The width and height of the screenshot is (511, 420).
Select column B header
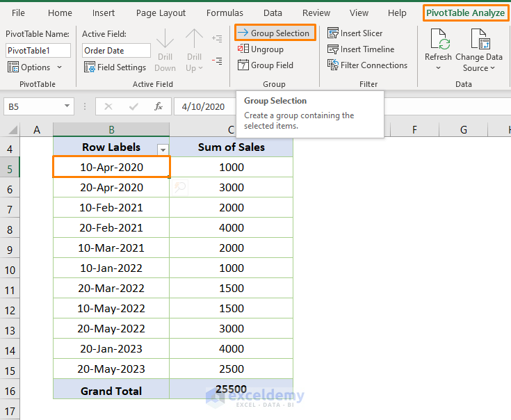tap(111, 130)
